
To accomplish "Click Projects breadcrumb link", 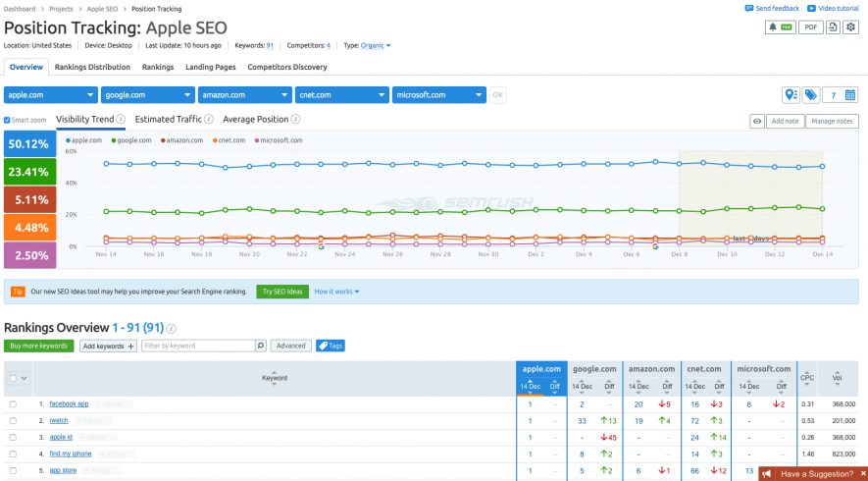I will (x=61, y=9).
